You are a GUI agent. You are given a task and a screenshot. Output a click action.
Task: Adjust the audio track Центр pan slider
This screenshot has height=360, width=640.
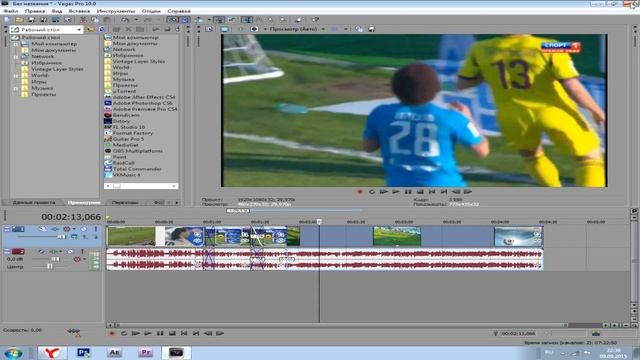(x=49, y=267)
